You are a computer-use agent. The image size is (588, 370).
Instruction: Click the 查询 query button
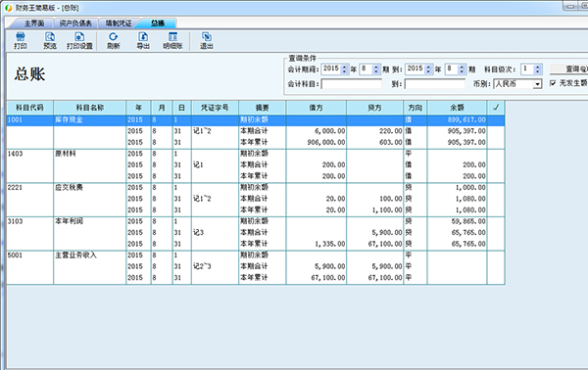[x=570, y=69]
